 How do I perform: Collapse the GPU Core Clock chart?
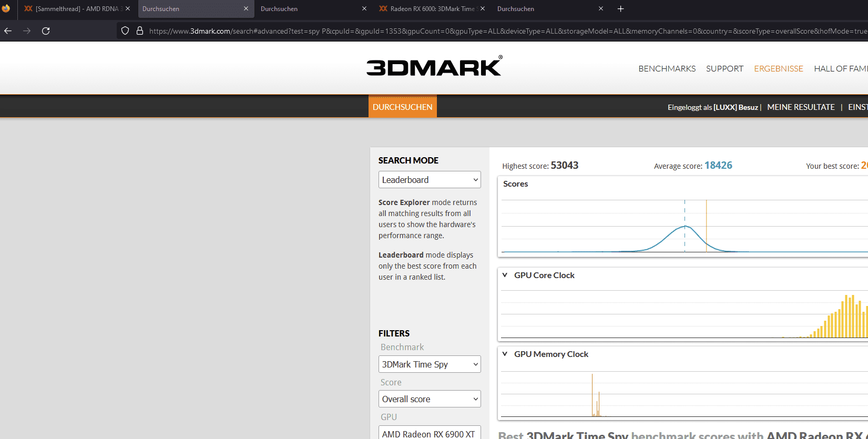[x=505, y=275]
